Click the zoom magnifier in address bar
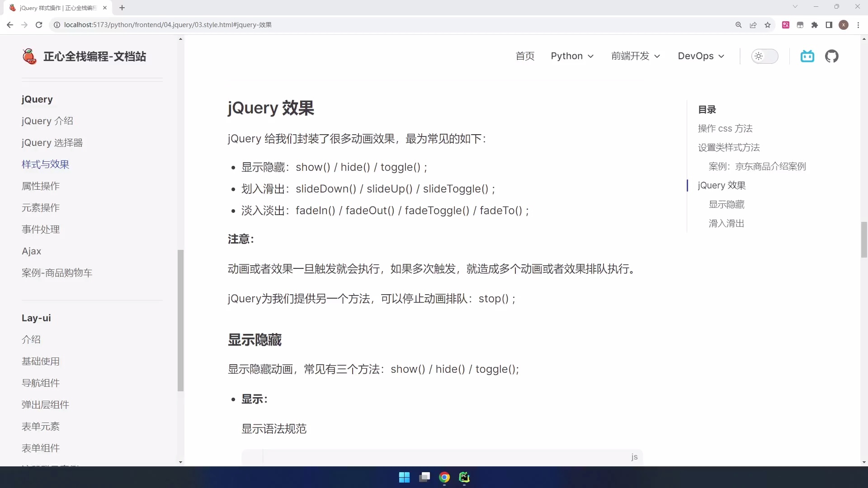 739,25
